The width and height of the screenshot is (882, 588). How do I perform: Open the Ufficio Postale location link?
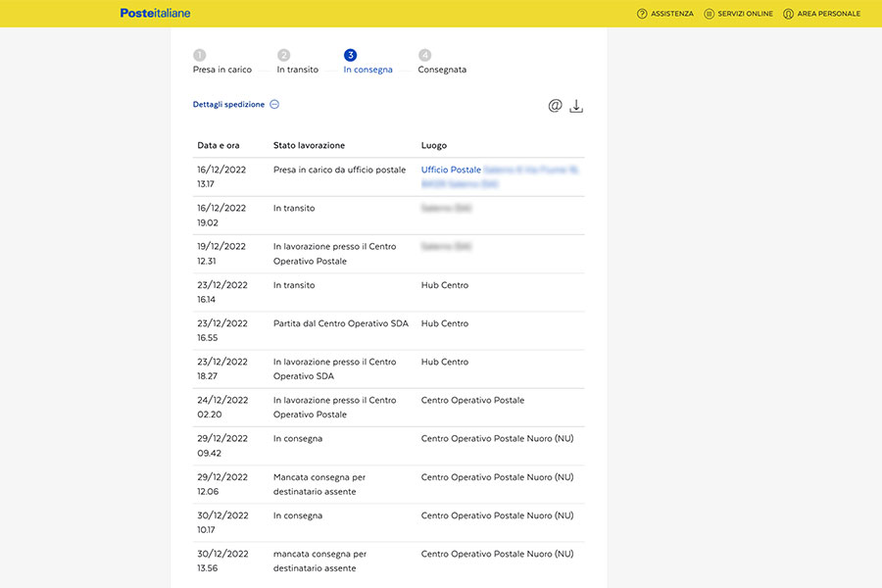(x=451, y=170)
